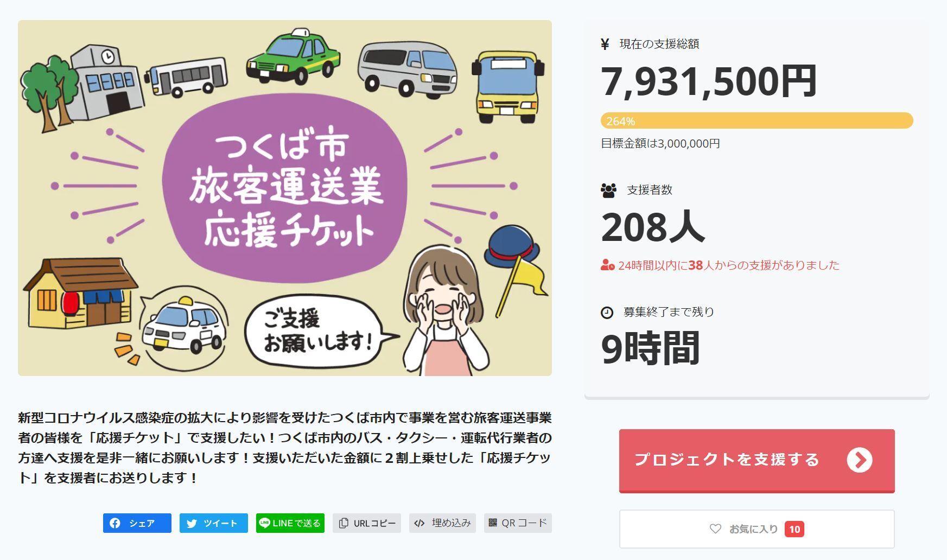Click the QR code icon
This screenshot has height=560, width=947.
click(493, 523)
